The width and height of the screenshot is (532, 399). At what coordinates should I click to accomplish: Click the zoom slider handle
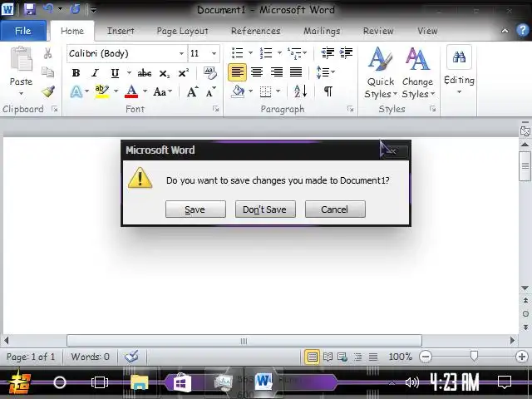(x=474, y=356)
